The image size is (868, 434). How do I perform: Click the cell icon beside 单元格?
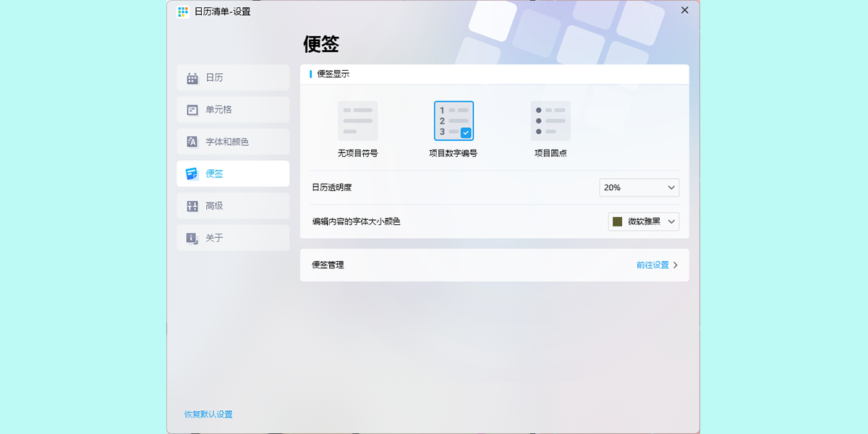click(x=192, y=110)
